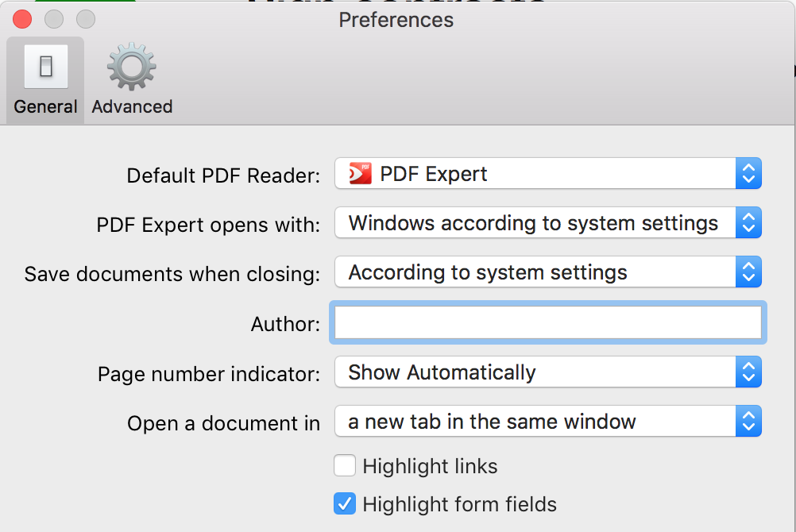Image resolution: width=796 pixels, height=532 pixels.
Task: Expand the "PDF Expert opens with" dropdown
Action: pos(547,223)
